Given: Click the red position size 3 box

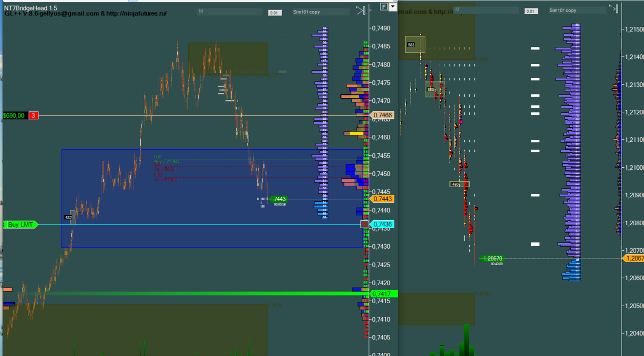Looking at the screenshot, I should pyautogui.click(x=33, y=115).
